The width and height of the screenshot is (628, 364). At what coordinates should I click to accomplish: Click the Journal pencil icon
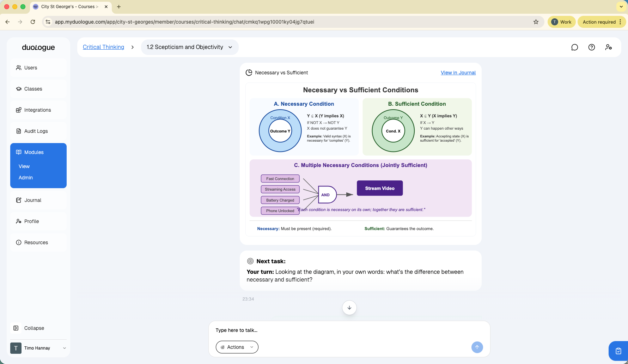(x=19, y=200)
